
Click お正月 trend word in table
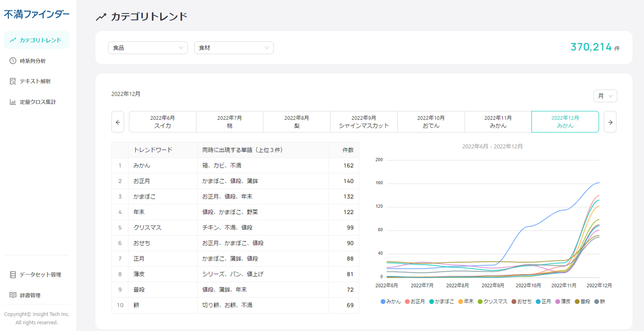[x=142, y=181]
